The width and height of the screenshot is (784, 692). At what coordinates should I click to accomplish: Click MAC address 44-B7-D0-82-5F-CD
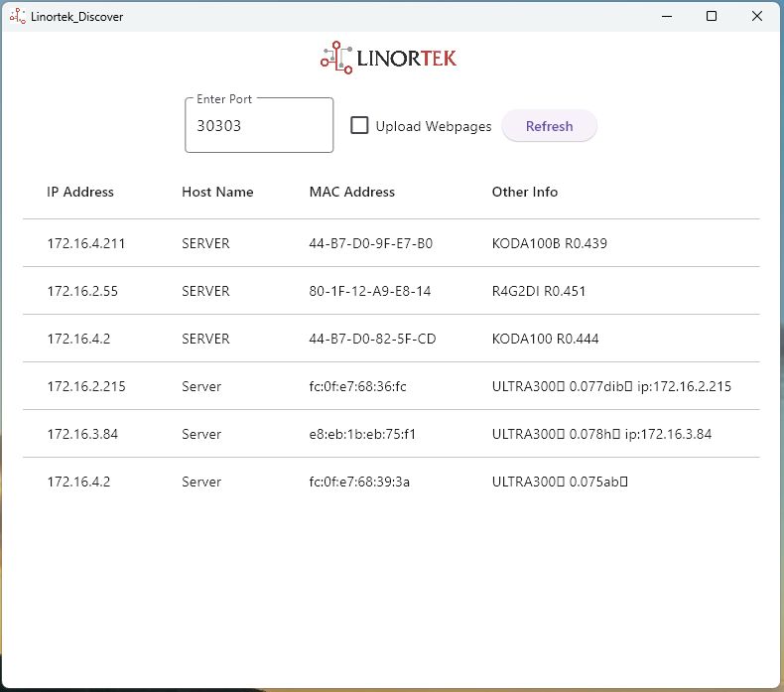coord(372,339)
